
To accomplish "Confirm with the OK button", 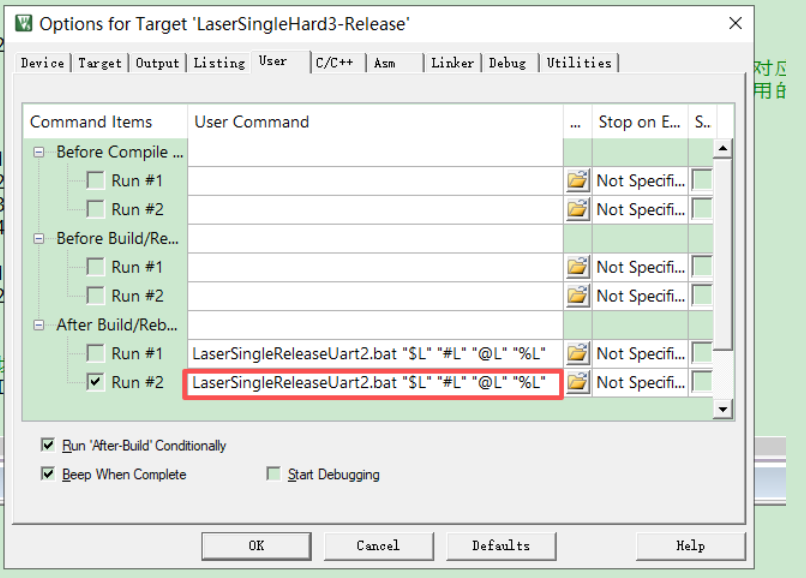I will (x=257, y=546).
